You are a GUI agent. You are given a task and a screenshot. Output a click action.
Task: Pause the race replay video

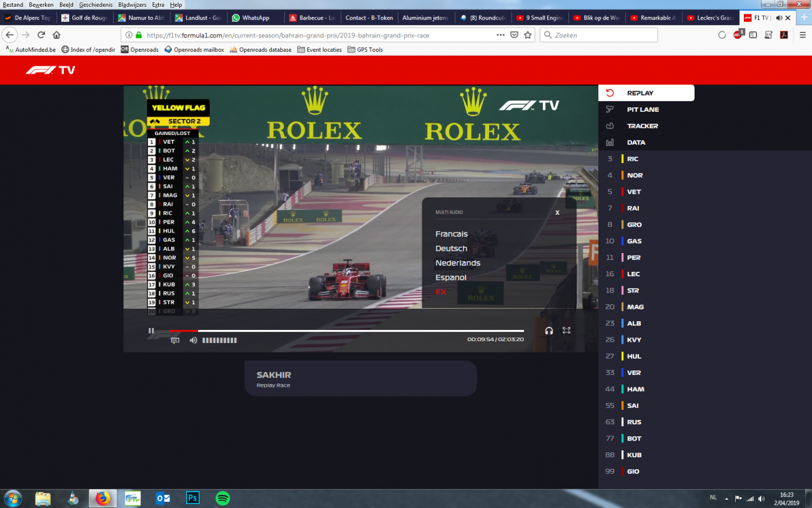pos(151,331)
